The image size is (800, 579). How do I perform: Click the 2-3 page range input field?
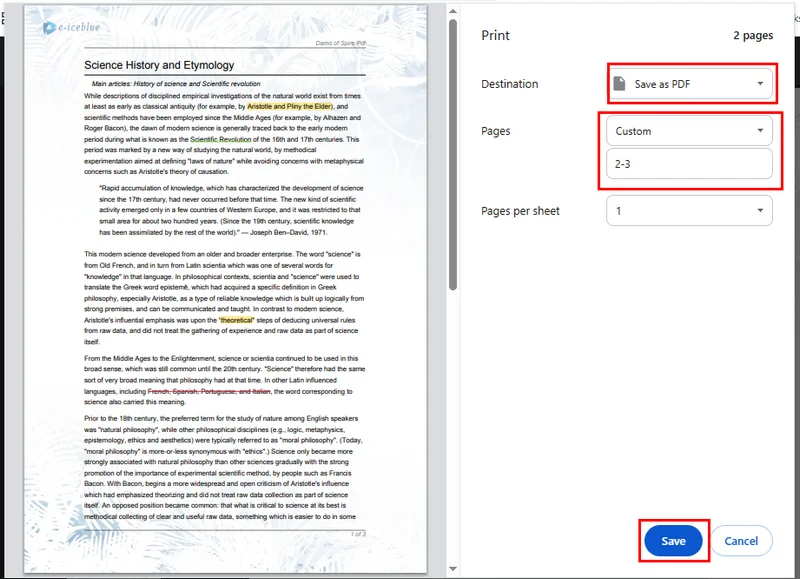pyautogui.click(x=688, y=165)
